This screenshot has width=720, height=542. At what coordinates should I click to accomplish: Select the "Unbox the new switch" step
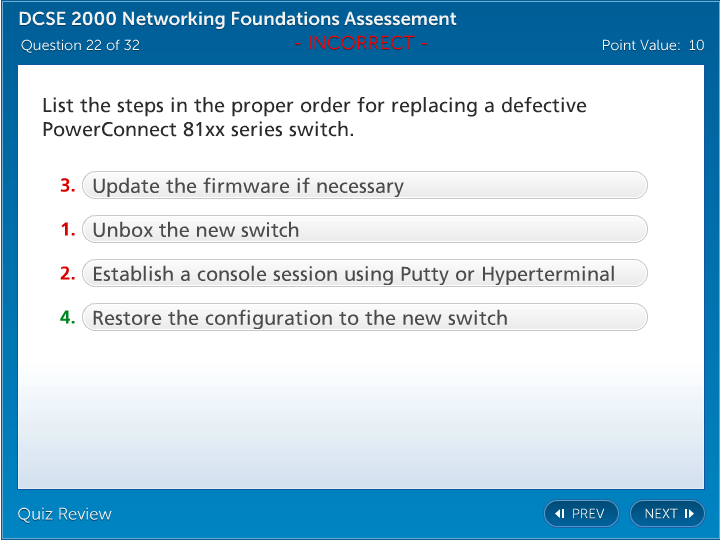coord(364,230)
